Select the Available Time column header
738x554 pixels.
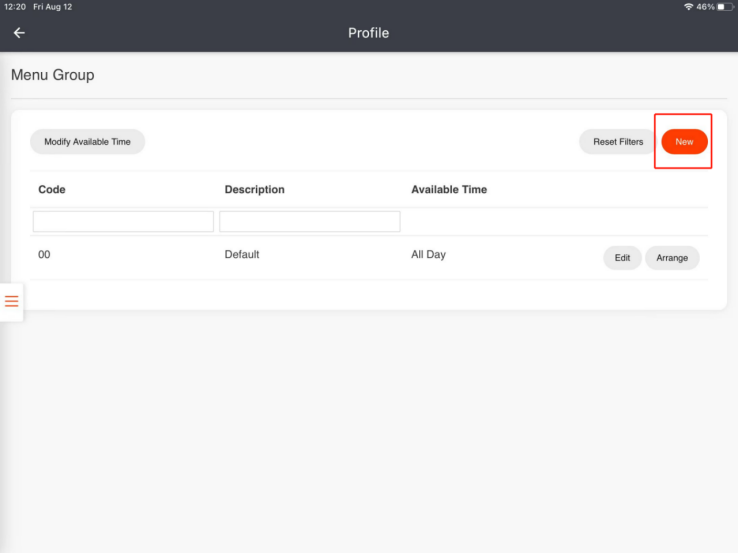point(449,190)
